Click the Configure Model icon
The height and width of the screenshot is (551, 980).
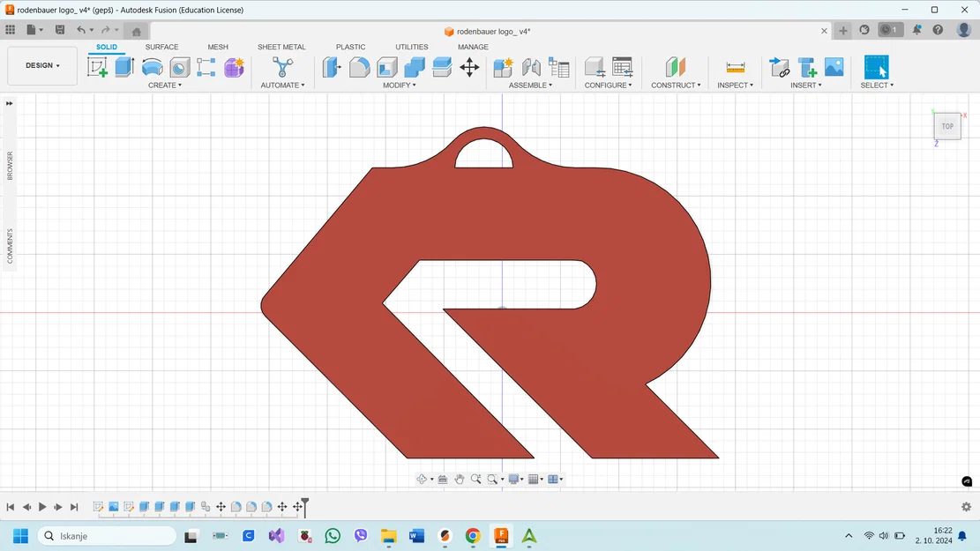coord(595,67)
